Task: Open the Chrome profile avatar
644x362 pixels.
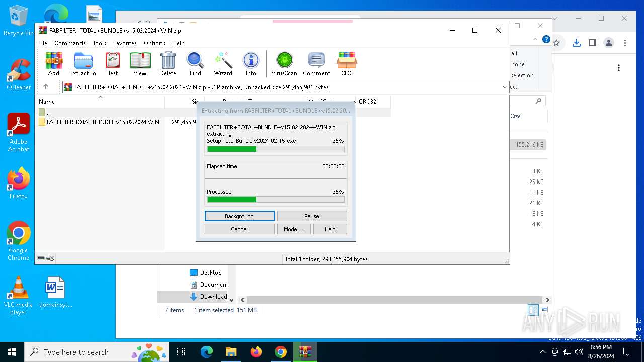Action: pos(609,43)
